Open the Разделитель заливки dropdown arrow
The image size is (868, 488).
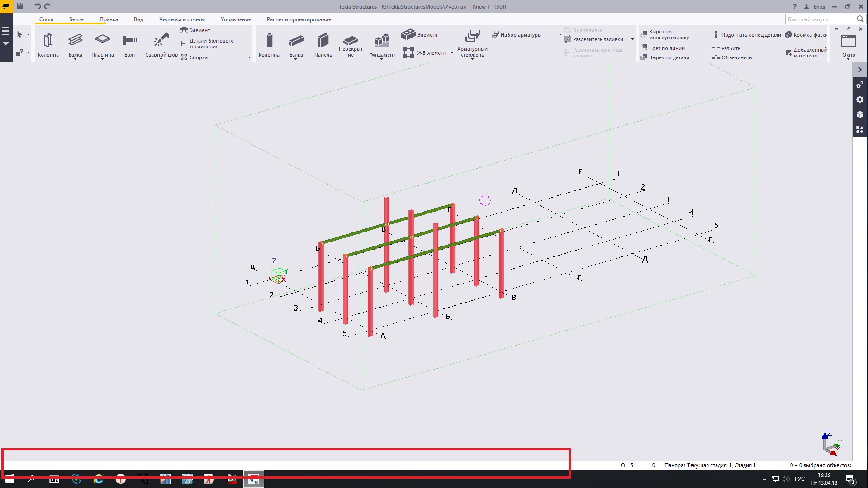[x=632, y=39]
